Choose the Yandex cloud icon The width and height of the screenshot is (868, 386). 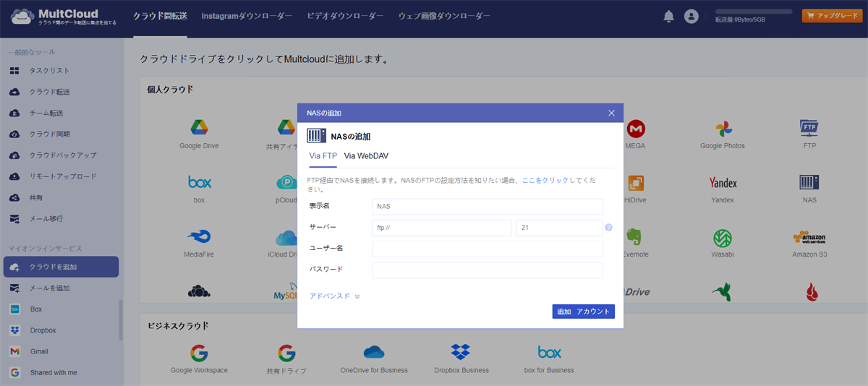click(x=722, y=184)
